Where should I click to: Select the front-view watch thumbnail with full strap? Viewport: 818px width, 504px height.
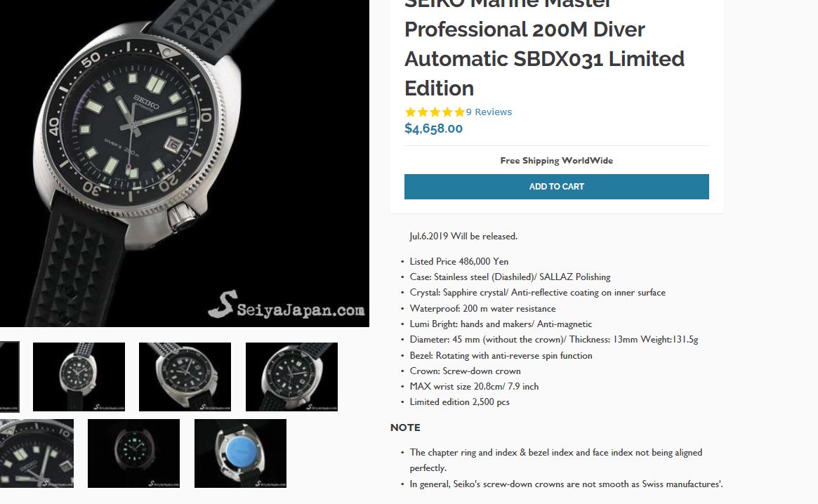point(79,377)
